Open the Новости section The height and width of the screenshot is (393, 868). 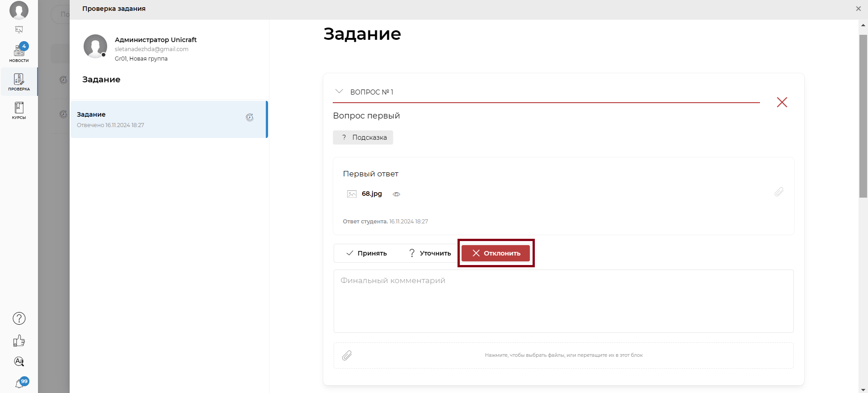19,53
